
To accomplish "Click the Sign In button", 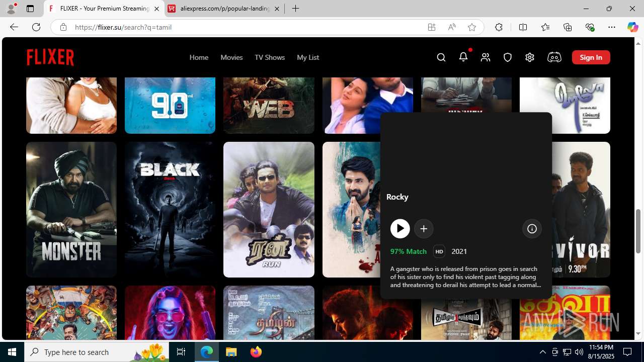I will pyautogui.click(x=591, y=57).
